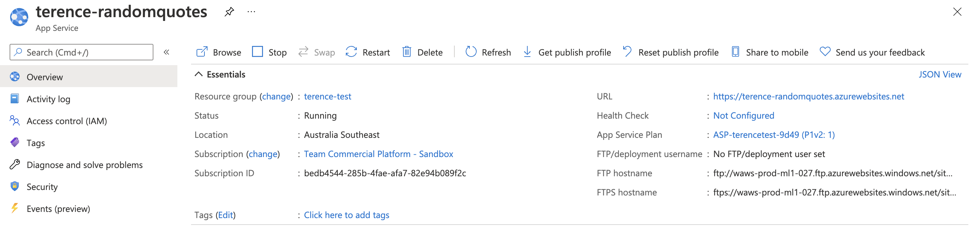Change the Subscription via change link
980x227 pixels.
[x=263, y=154]
